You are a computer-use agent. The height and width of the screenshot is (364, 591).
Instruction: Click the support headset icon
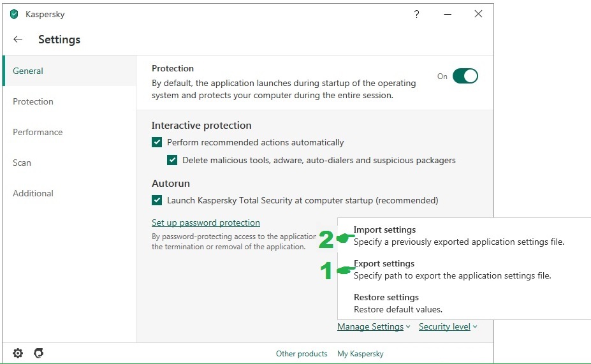[39, 353]
